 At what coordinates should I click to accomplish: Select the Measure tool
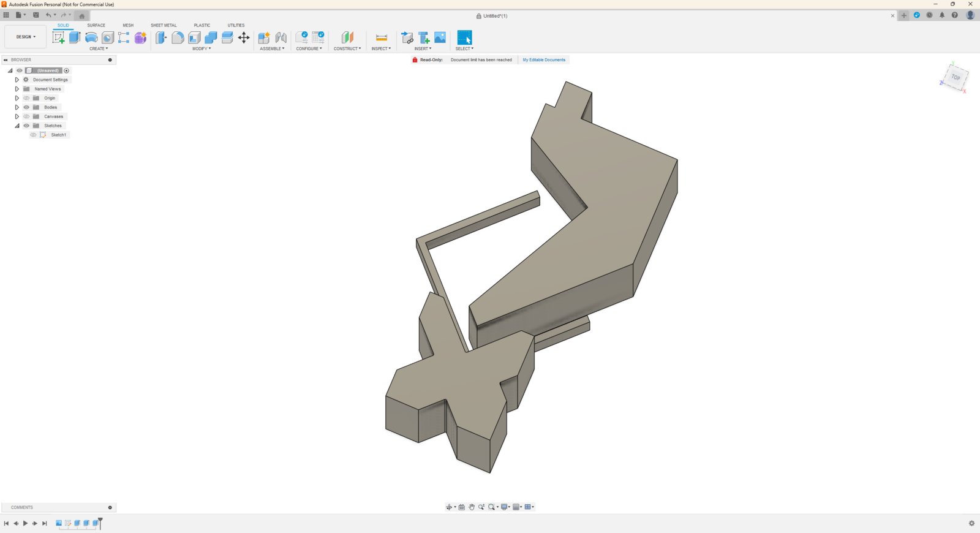pyautogui.click(x=381, y=37)
